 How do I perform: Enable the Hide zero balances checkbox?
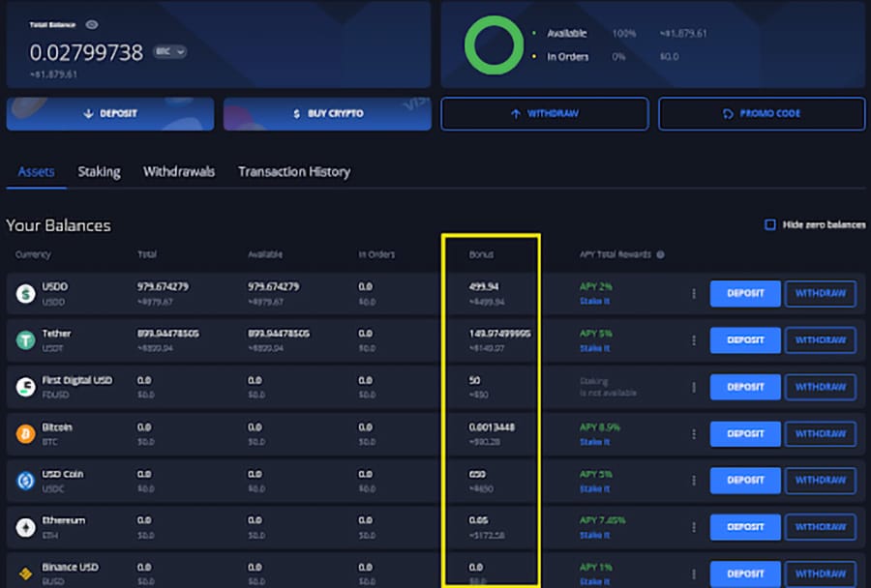[770, 224]
